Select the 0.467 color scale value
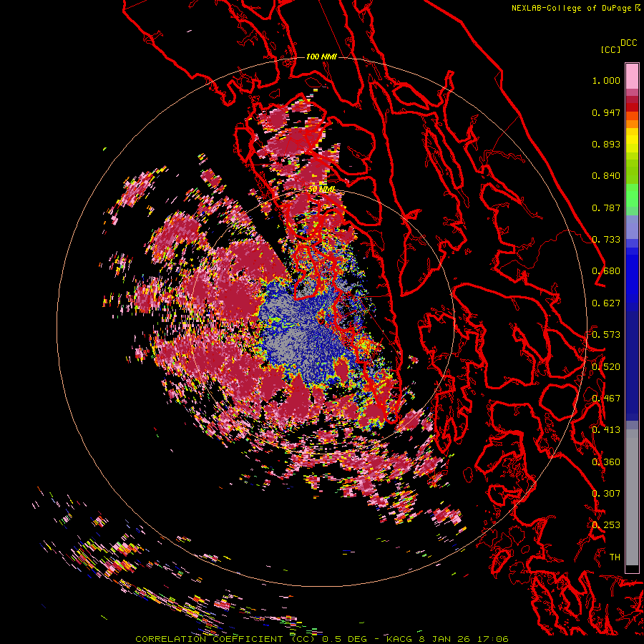The width and height of the screenshot is (644, 644). [x=606, y=399]
